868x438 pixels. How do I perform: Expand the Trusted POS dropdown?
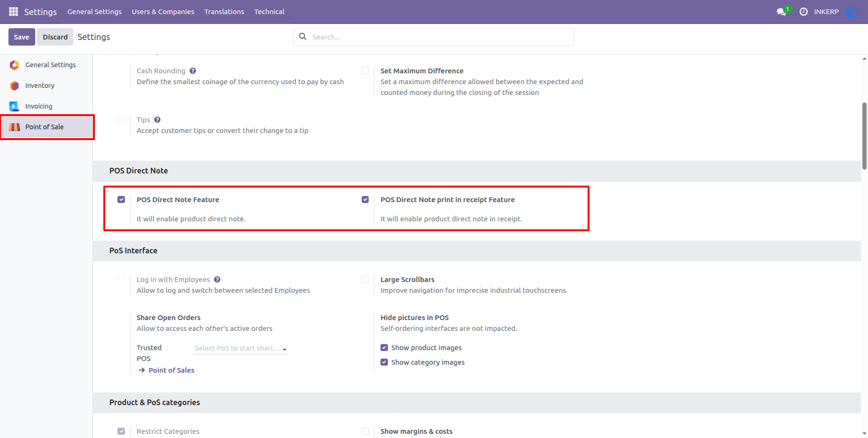[x=241, y=348]
